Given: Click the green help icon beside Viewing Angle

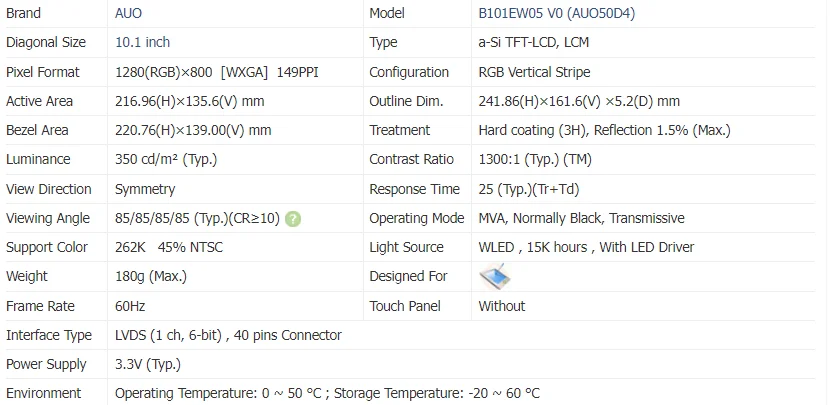Looking at the screenshot, I should coord(293,218).
